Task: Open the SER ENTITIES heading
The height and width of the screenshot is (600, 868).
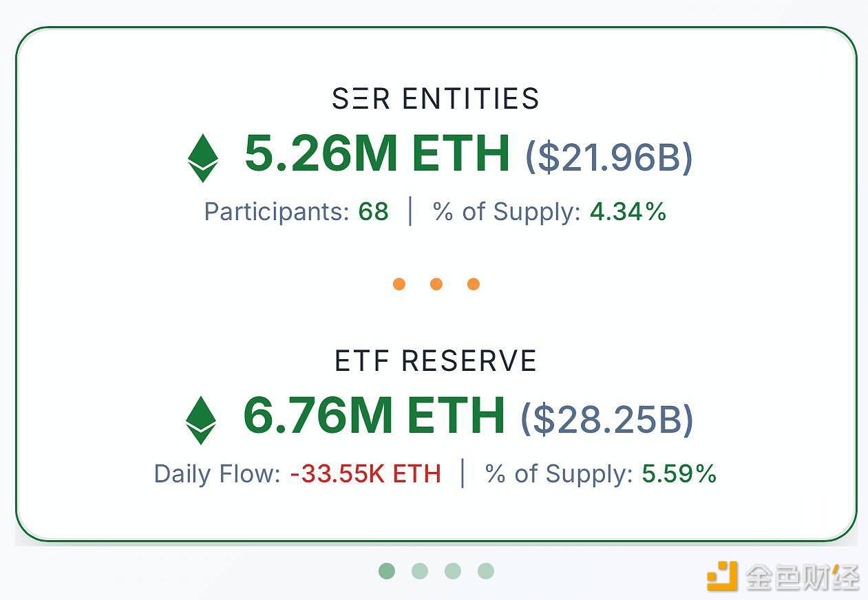Action: (436, 99)
